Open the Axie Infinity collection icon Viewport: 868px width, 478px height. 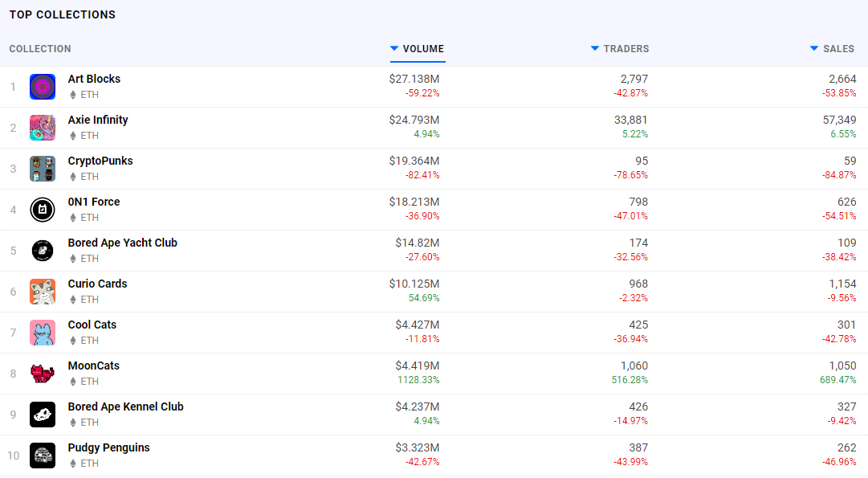click(x=43, y=128)
